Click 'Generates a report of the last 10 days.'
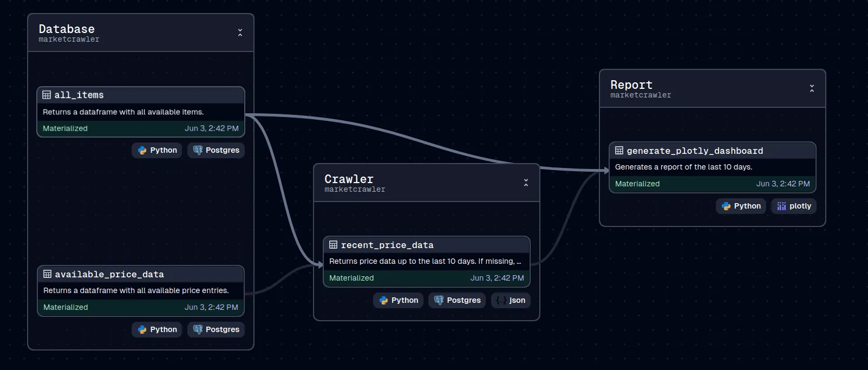 click(x=684, y=167)
